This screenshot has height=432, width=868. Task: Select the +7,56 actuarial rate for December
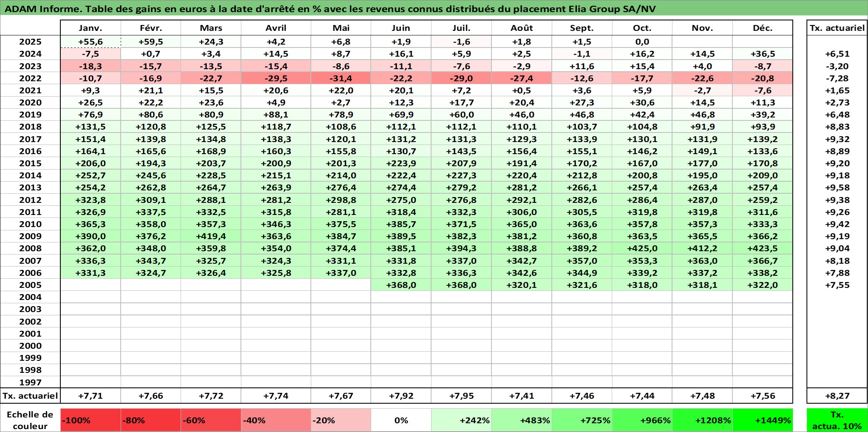(x=762, y=396)
